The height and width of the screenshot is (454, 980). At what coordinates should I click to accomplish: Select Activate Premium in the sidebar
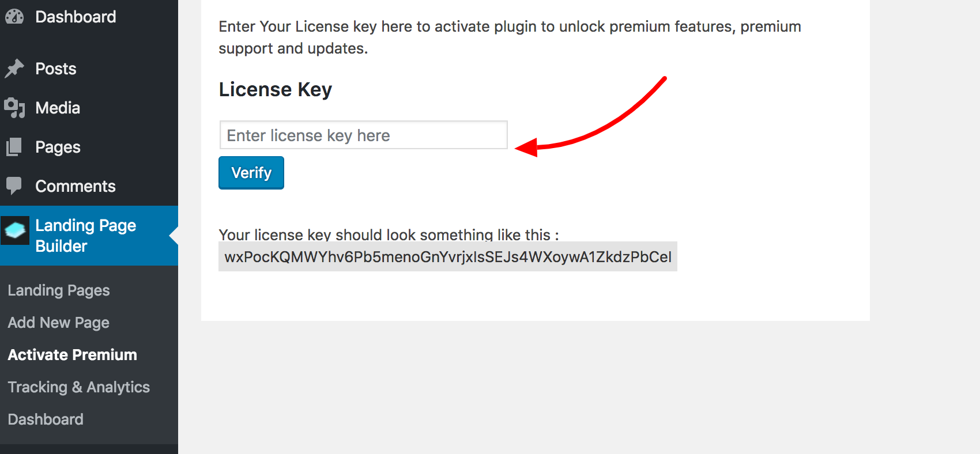(x=72, y=355)
